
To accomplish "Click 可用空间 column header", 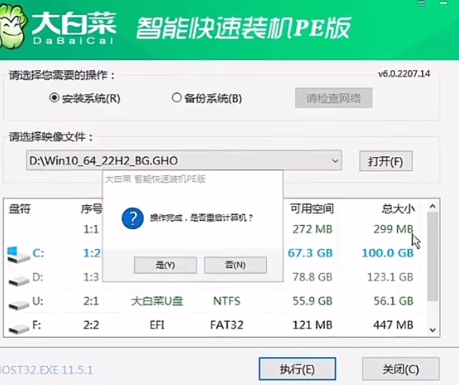I will 312,209.
